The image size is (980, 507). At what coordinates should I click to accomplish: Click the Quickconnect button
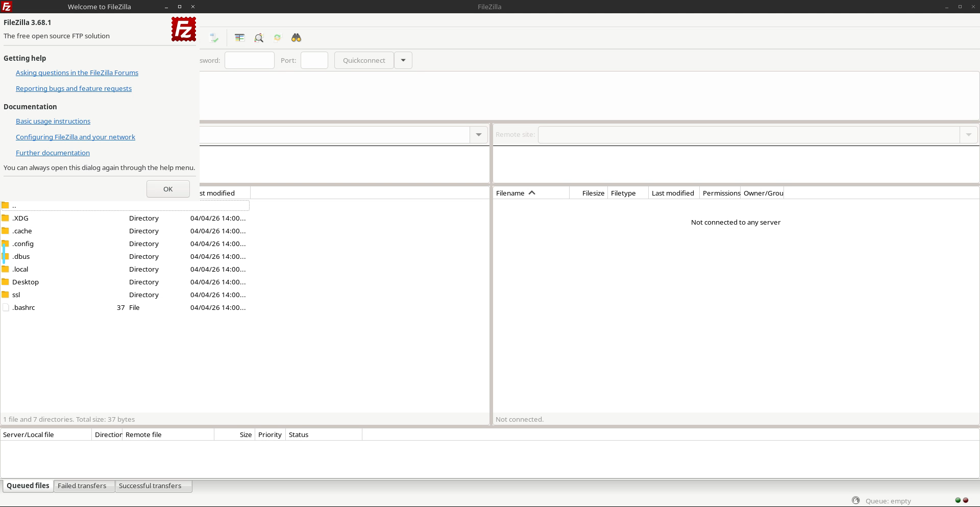[x=364, y=60]
